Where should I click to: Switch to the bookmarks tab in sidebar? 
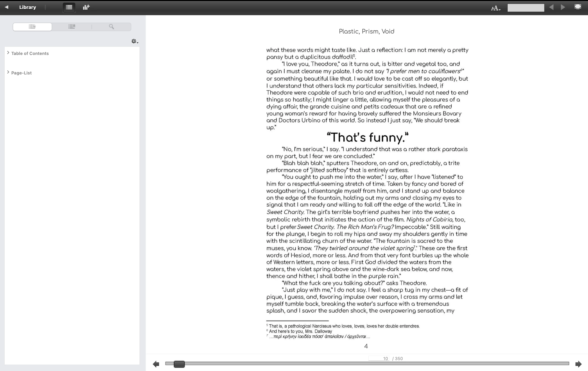pyautogui.click(x=72, y=26)
